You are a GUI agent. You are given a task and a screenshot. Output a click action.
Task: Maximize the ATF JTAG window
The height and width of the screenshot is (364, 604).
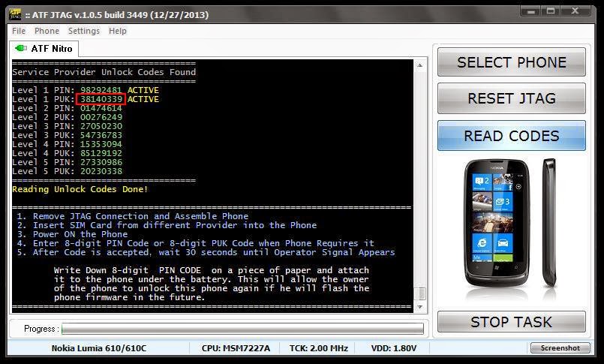[x=551, y=11]
